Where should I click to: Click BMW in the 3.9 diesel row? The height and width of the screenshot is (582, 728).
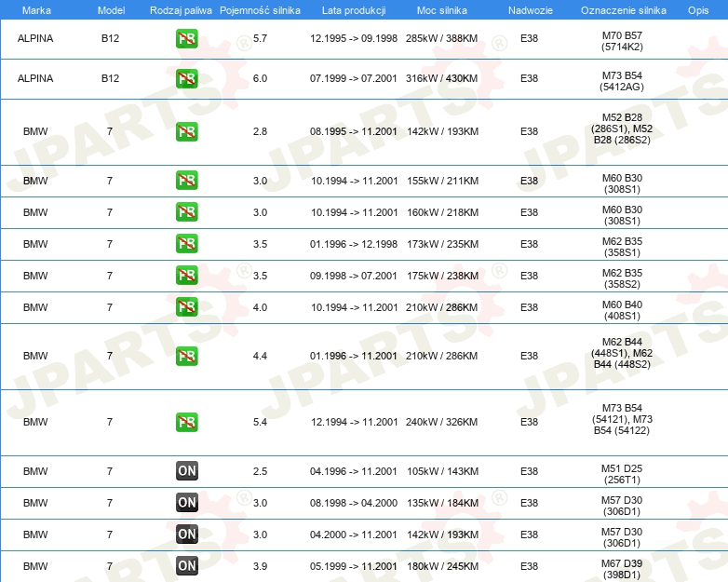(x=35, y=566)
